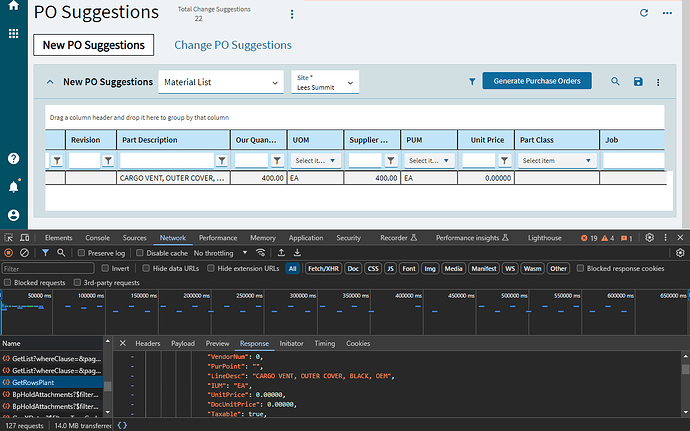
Task: Select the All resource type filter
Action: [x=292, y=269]
